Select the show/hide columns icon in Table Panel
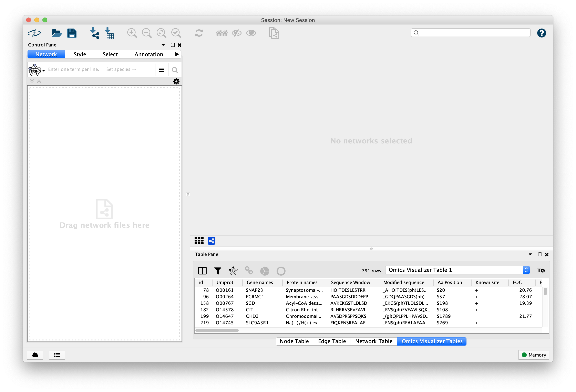 (202, 271)
